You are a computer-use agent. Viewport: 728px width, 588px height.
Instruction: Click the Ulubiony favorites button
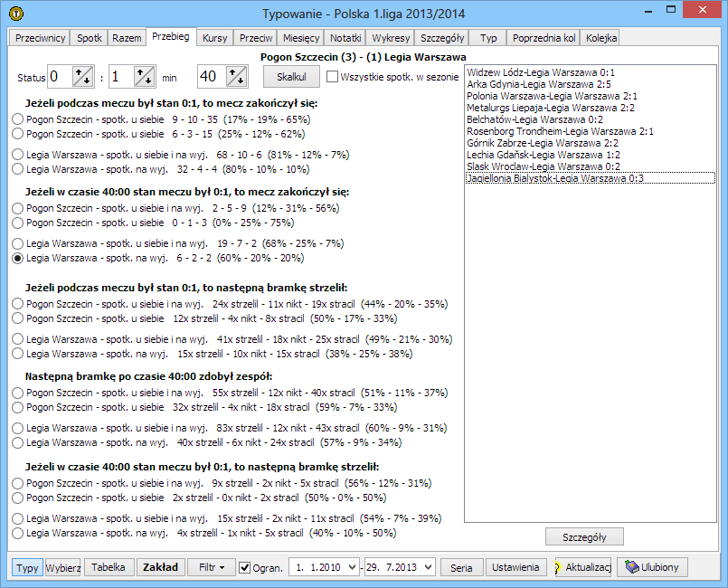click(652, 567)
